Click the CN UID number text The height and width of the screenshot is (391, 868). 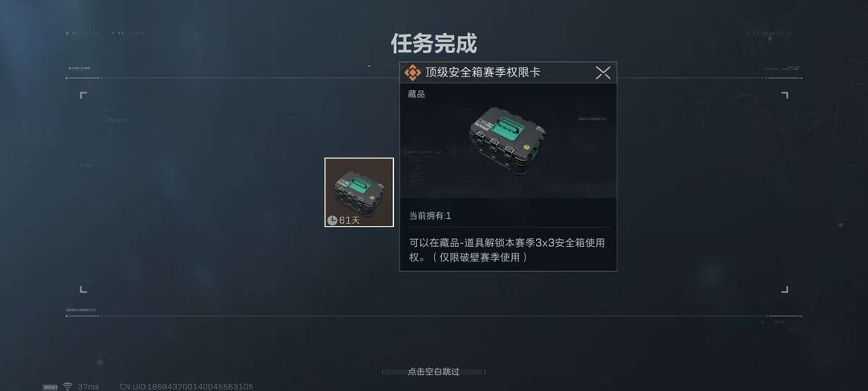(x=186, y=386)
